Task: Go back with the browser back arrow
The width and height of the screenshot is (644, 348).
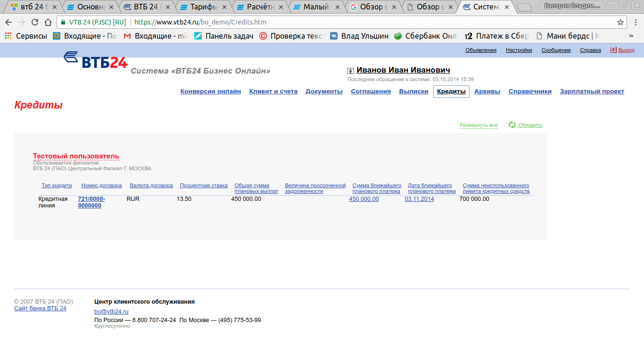Action: [8, 22]
